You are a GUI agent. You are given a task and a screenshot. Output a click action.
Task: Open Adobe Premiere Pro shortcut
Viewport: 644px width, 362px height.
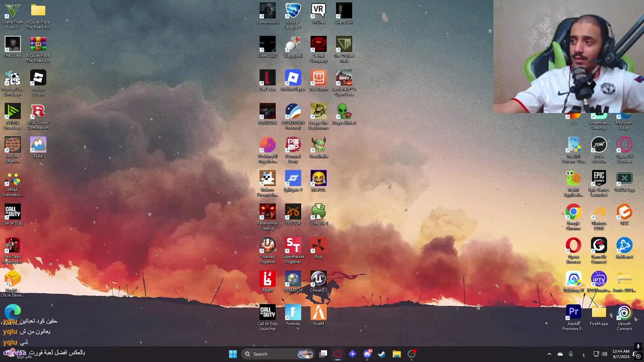pyautogui.click(x=573, y=318)
